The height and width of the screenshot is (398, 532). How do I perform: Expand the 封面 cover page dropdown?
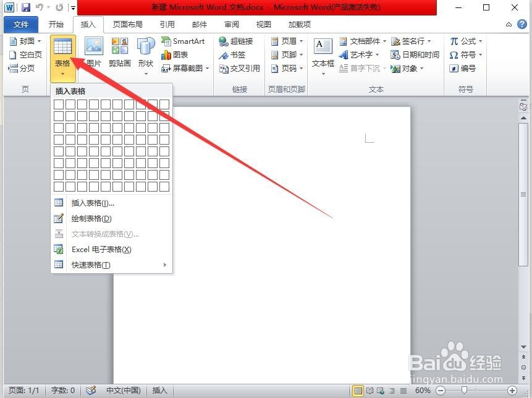pyautogui.click(x=40, y=41)
